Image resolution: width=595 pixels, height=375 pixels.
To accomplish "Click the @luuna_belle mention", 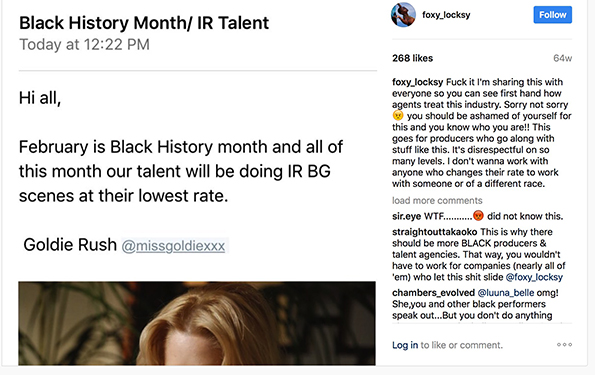I will [506, 293].
